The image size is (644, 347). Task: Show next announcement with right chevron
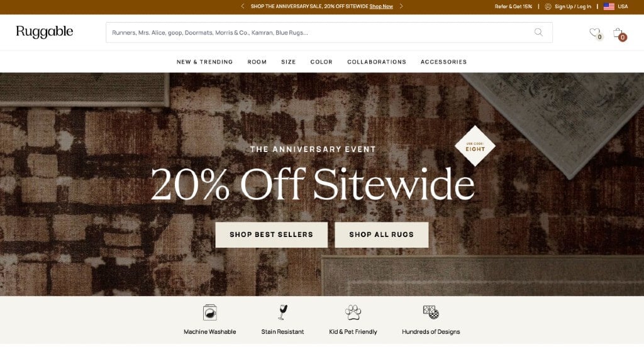[401, 6]
